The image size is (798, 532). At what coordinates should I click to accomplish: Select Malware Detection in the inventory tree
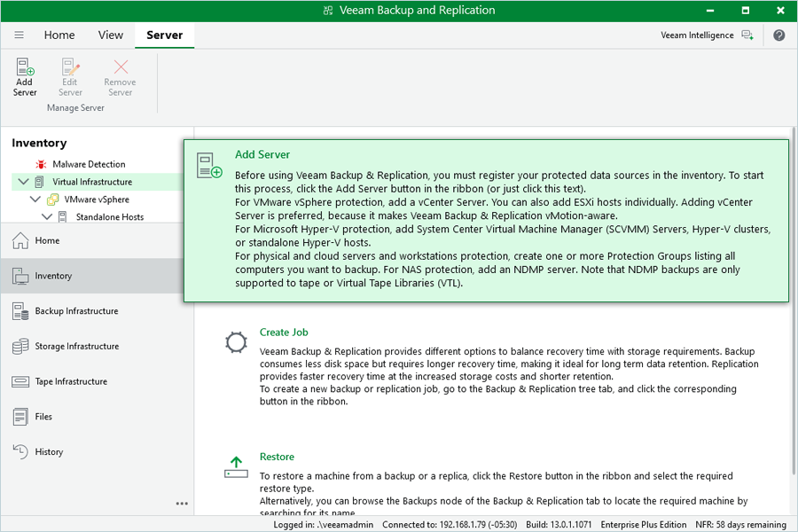(89, 164)
